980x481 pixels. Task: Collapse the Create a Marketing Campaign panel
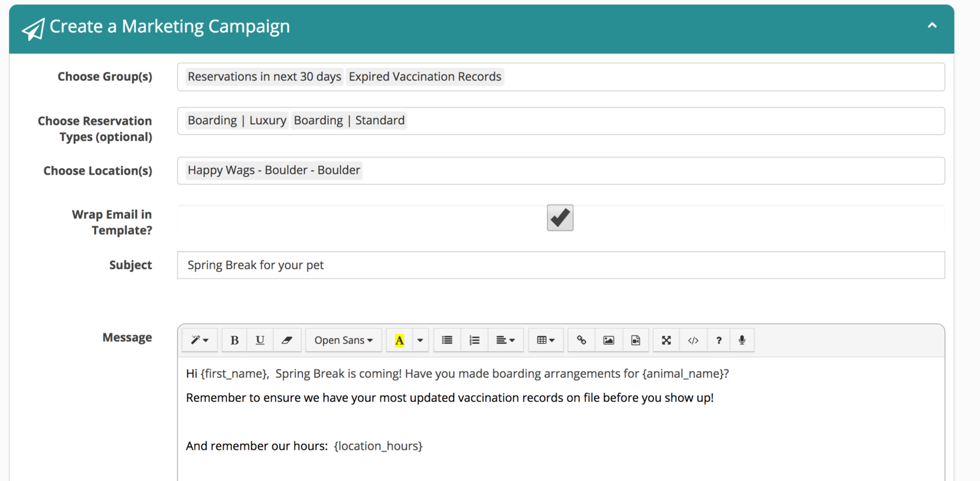(932, 25)
